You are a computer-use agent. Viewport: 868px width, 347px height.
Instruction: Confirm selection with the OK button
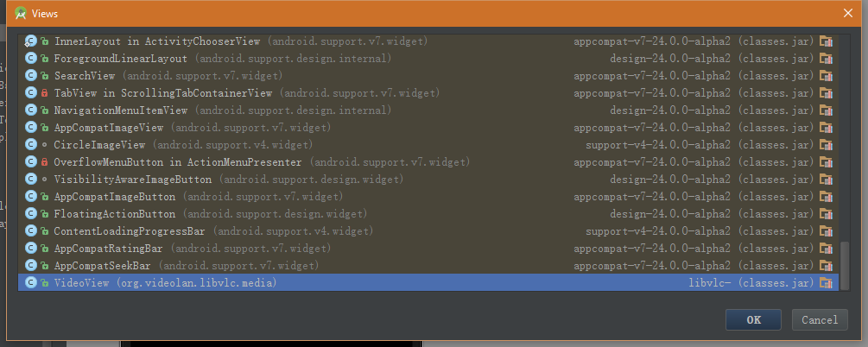pos(753,319)
